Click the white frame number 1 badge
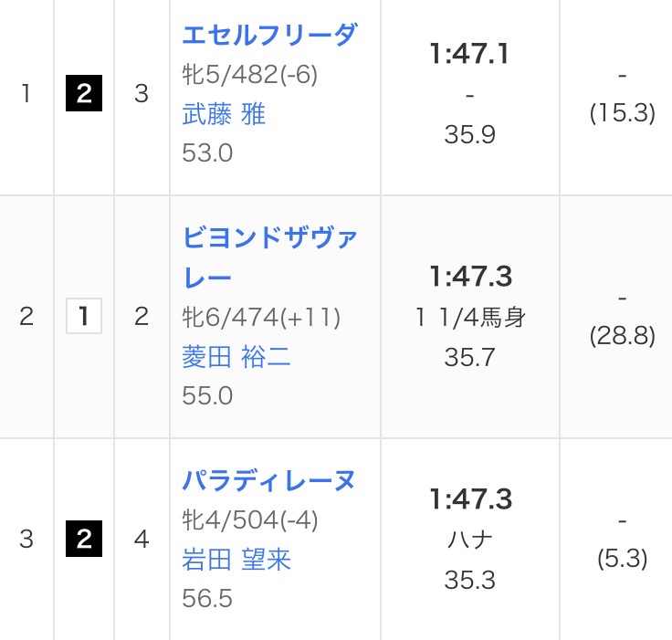 pyautogui.click(x=84, y=317)
